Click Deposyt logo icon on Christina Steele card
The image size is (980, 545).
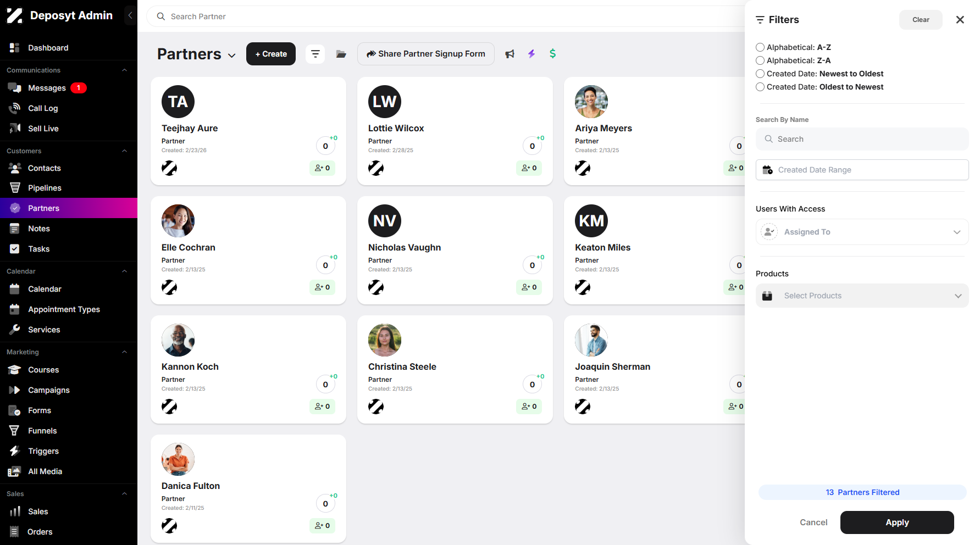(x=376, y=407)
